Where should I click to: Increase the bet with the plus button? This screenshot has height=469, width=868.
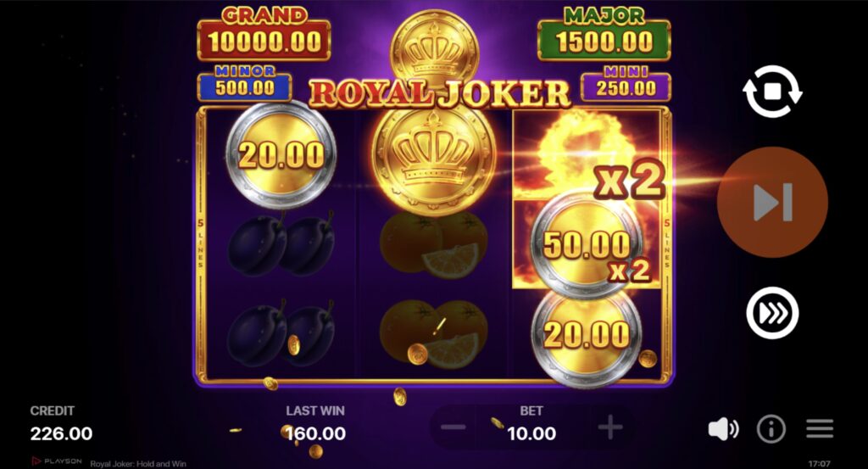[610, 427]
